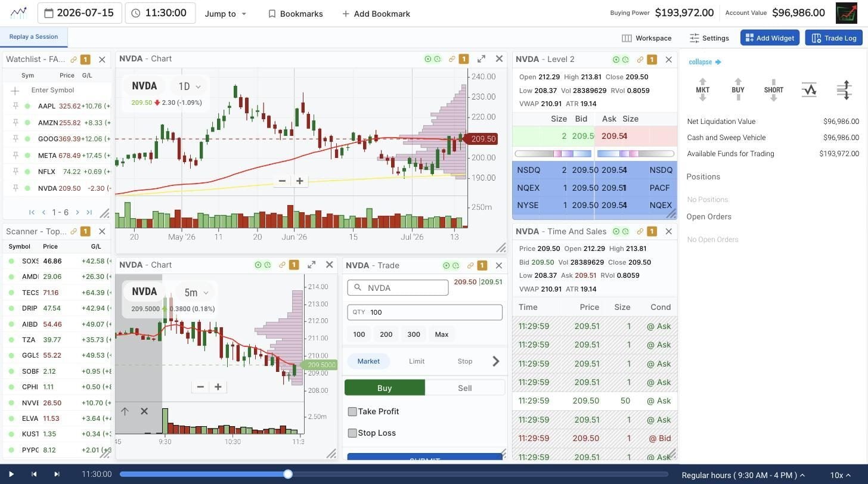The height and width of the screenshot is (484, 868).
Task: Click the up arrow icon on the 5m chart overlay
Action: [x=125, y=411]
